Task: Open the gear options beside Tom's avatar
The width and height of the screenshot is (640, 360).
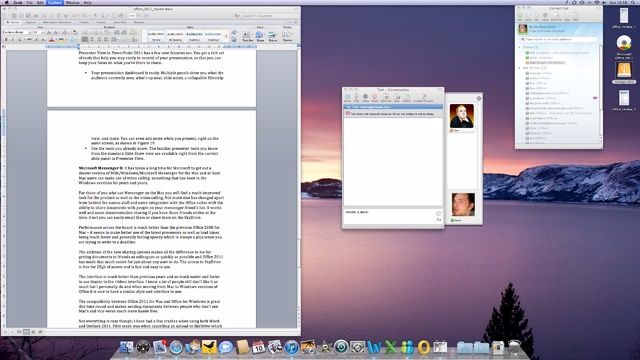Action: click(479, 98)
